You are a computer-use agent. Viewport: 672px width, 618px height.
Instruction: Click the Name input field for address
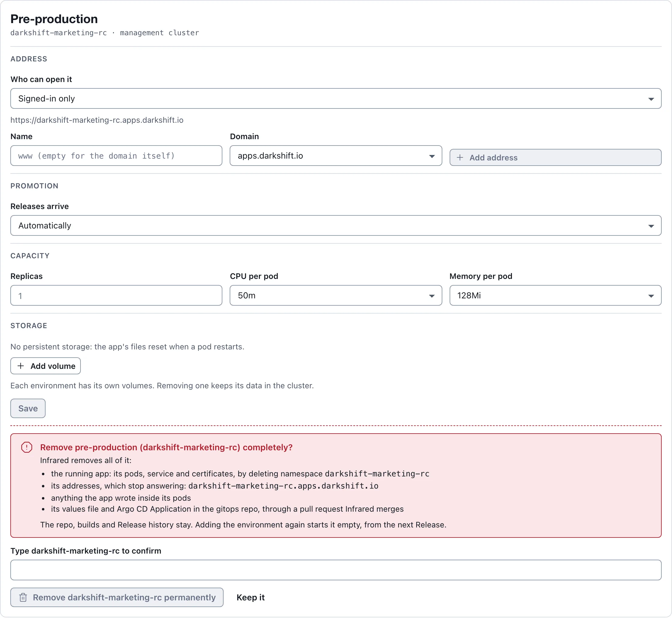tap(116, 156)
